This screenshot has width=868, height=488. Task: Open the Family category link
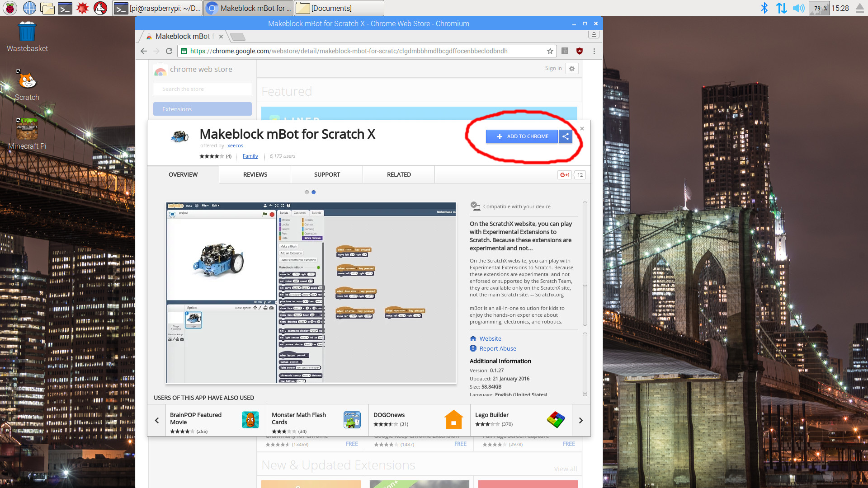click(x=250, y=156)
